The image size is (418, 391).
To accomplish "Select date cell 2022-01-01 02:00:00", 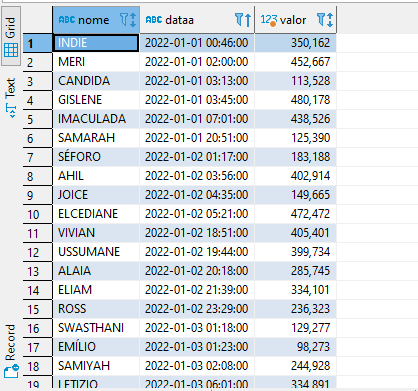I will (197, 62).
